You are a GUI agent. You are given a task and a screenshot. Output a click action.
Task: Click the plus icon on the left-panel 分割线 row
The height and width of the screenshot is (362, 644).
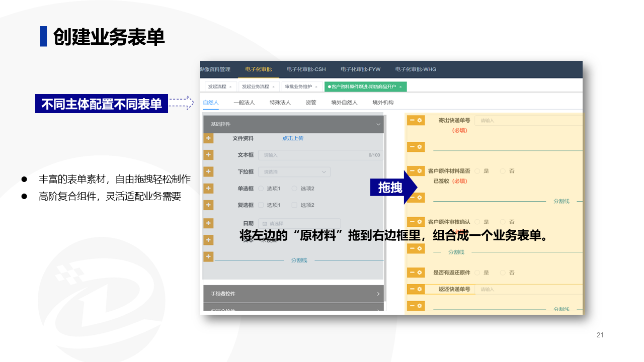[x=208, y=256]
